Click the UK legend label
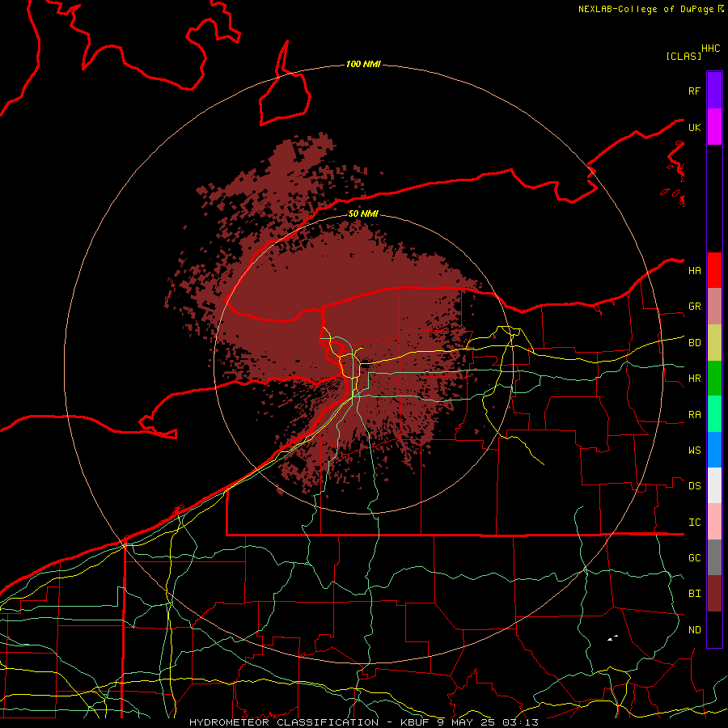The image size is (728, 728). [695, 128]
